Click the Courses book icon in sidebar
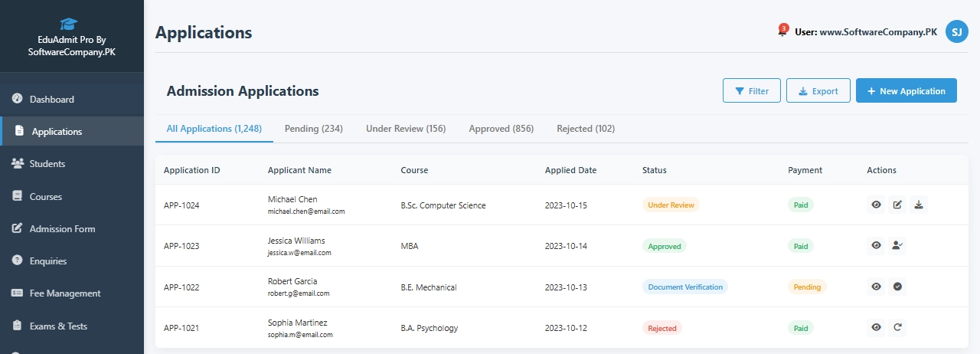This screenshot has width=980, height=354. click(x=17, y=196)
